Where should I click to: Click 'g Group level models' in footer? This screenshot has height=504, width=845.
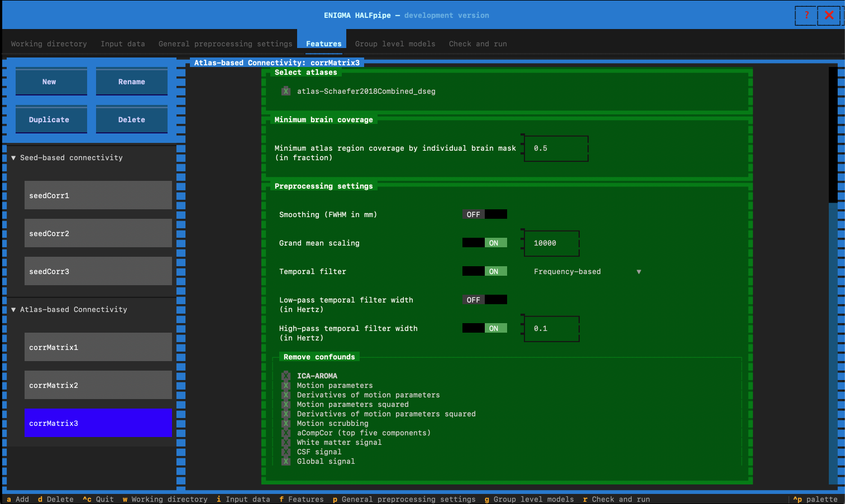[529, 499]
